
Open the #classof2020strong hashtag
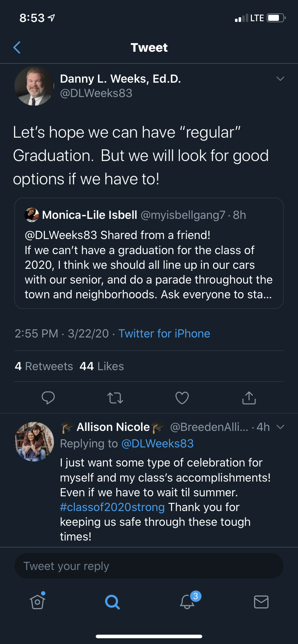pyautogui.click(x=112, y=507)
